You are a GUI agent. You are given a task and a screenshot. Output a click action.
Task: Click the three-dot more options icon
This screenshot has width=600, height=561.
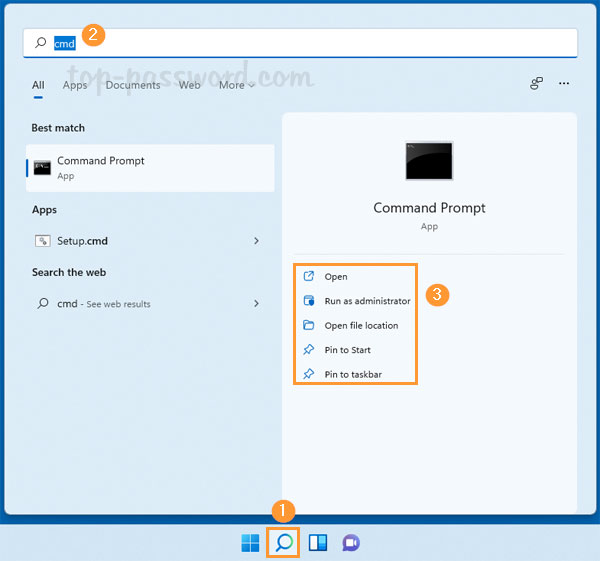tap(564, 84)
